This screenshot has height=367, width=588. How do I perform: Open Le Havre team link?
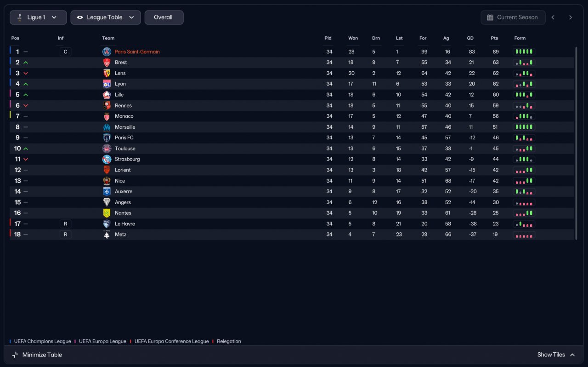125,224
